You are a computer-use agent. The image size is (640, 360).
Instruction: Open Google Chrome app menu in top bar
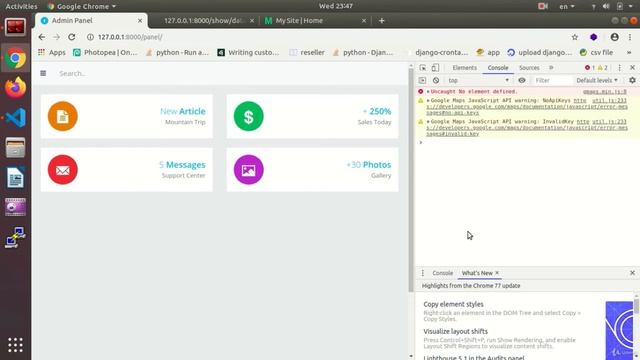pyautogui.click(x=82, y=6)
